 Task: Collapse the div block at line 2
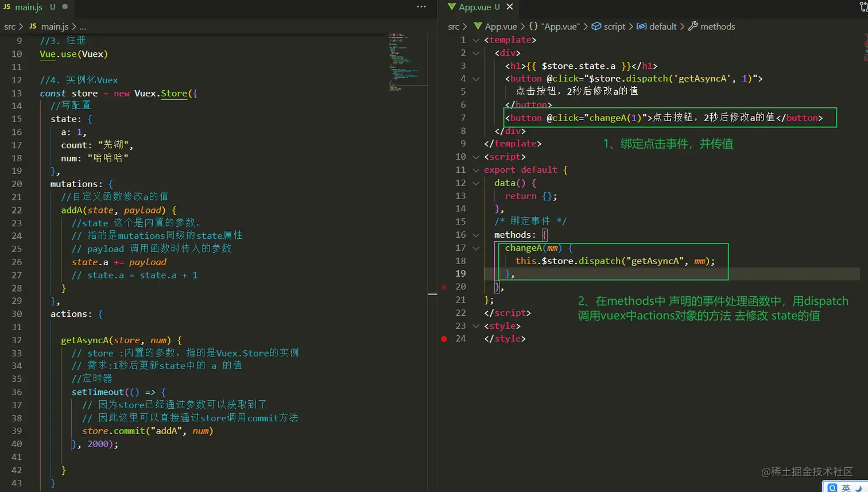tap(476, 53)
